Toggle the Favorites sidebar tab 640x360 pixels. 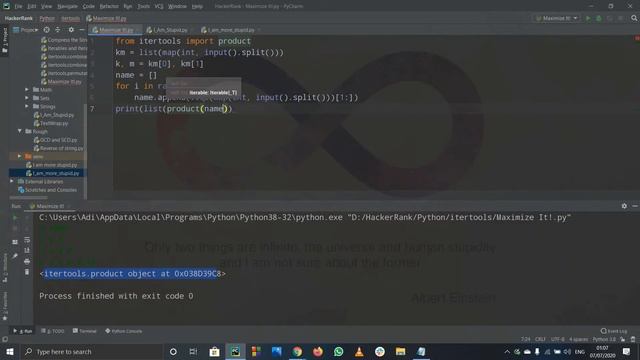pos(5,306)
